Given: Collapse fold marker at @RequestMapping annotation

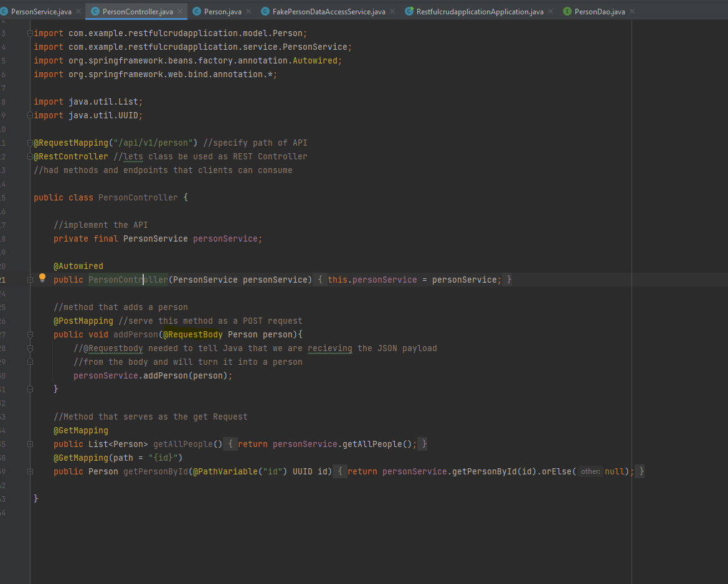Looking at the screenshot, I should click(x=30, y=143).
